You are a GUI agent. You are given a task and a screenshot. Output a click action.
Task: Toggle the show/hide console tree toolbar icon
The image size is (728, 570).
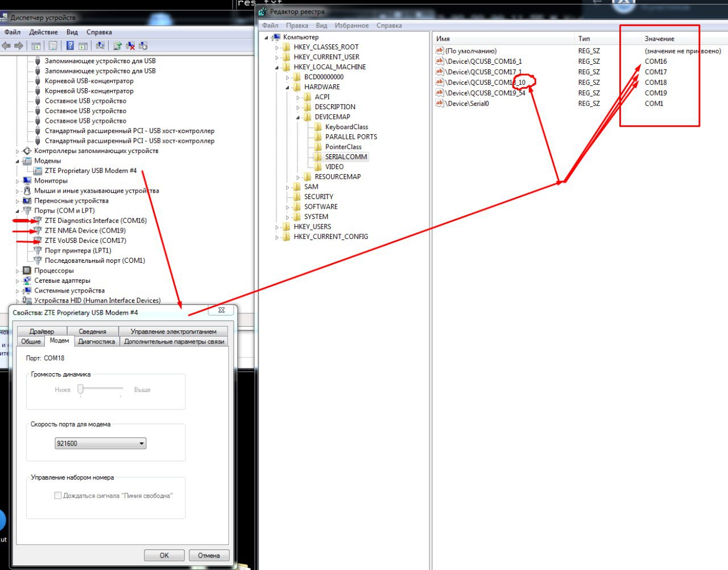(36, 46)
